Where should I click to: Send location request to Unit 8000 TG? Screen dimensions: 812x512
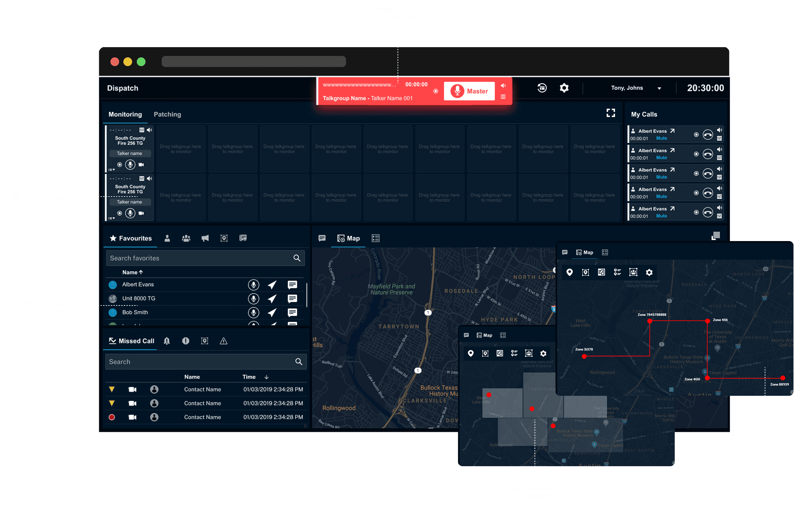[x=272, y=299]
